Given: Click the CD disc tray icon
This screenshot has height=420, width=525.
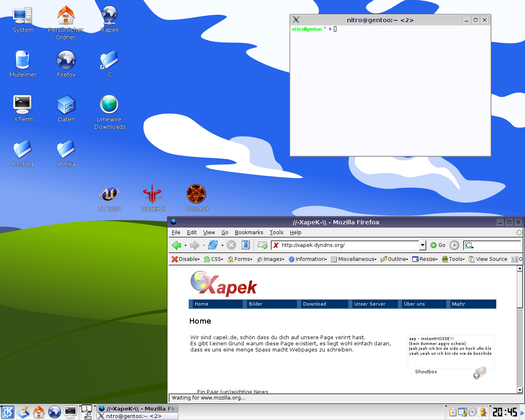Looking at the screenshot, I should point(472,412).
